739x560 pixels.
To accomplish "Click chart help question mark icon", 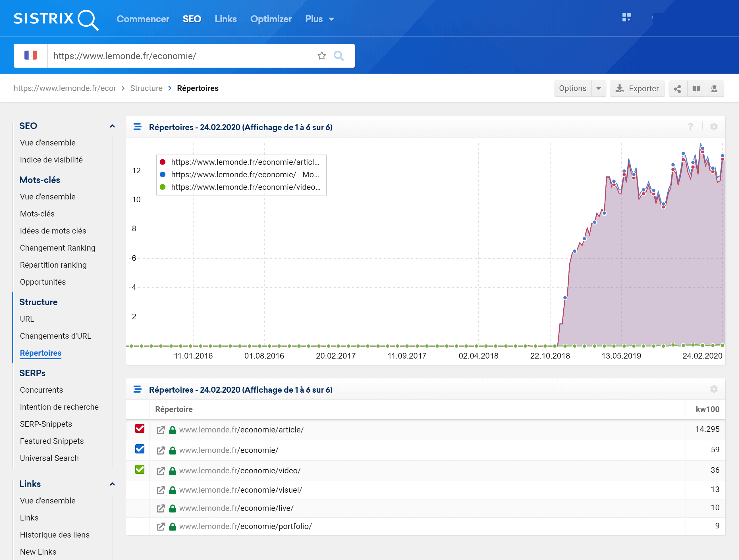I will [690, 126].
